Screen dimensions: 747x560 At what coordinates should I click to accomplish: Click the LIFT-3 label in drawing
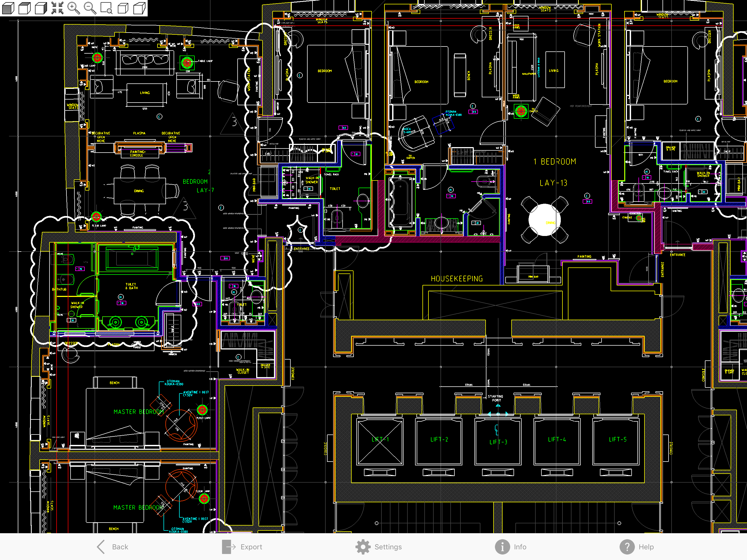498,442
